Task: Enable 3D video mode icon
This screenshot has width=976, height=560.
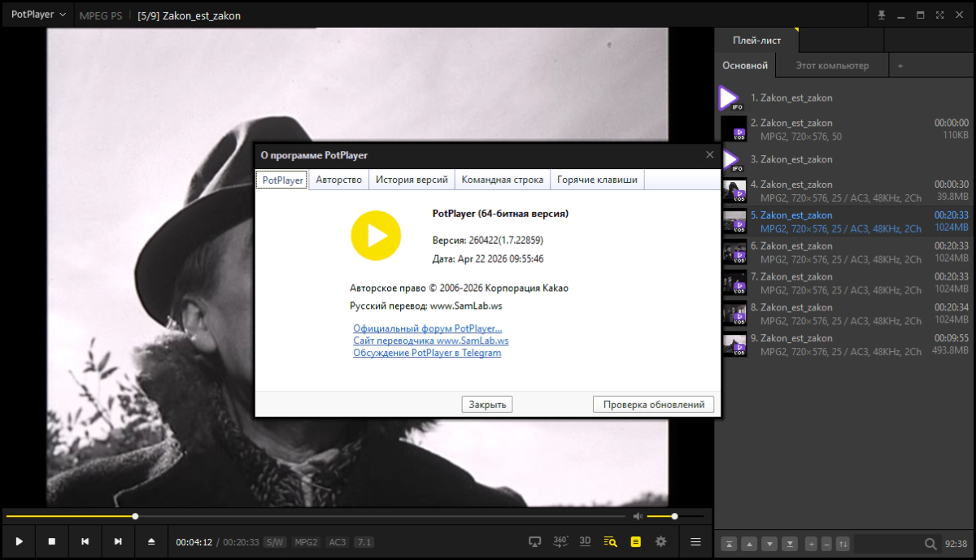Action: pyautogui.click(x=585, y=541)
